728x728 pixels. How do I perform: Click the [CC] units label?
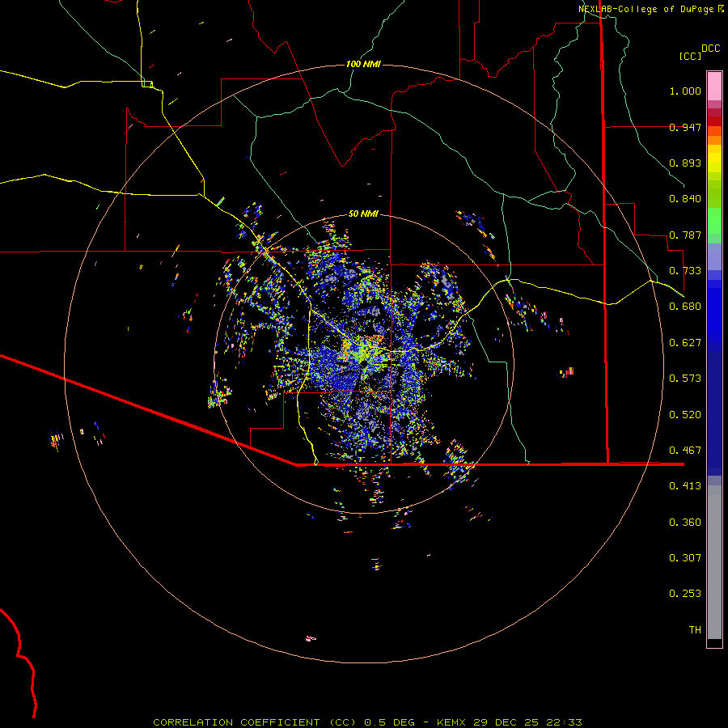pyautogui.click(x=691, y=56)
